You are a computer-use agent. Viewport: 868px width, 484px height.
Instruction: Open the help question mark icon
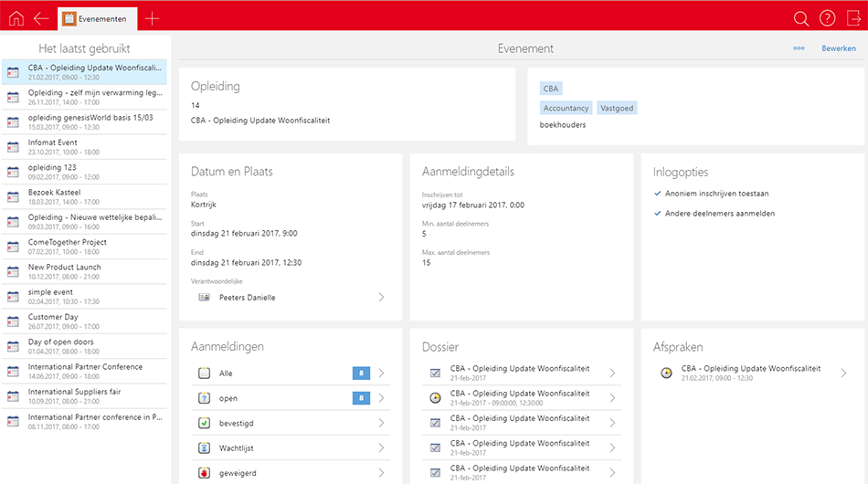(827, 18)
